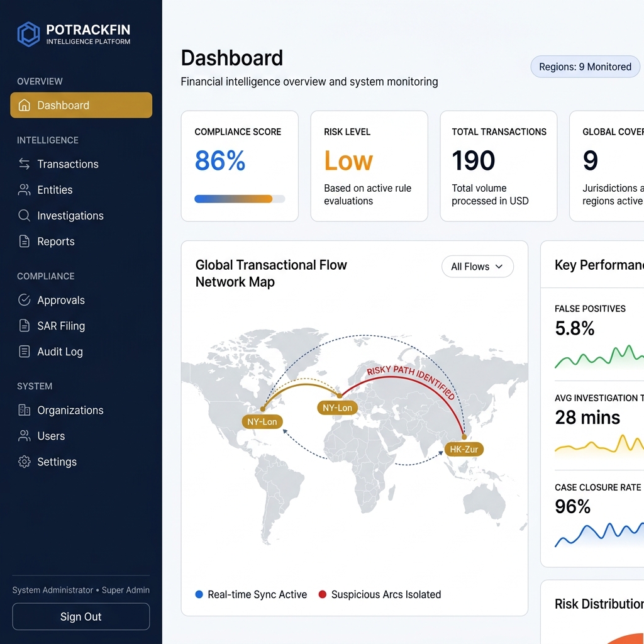Click the False Positives green sparkline
The height and width of the screenshot is (644, 644).
click(599, 357)
